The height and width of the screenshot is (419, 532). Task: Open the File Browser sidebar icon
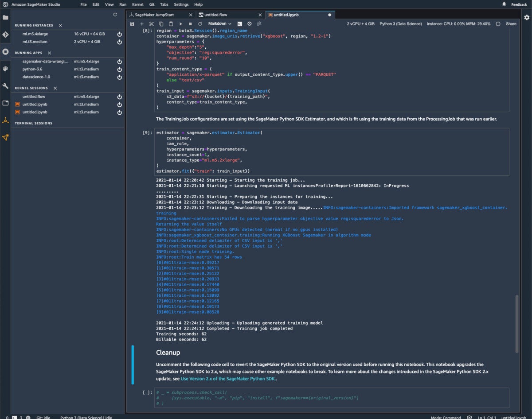(x=5, y=18)
